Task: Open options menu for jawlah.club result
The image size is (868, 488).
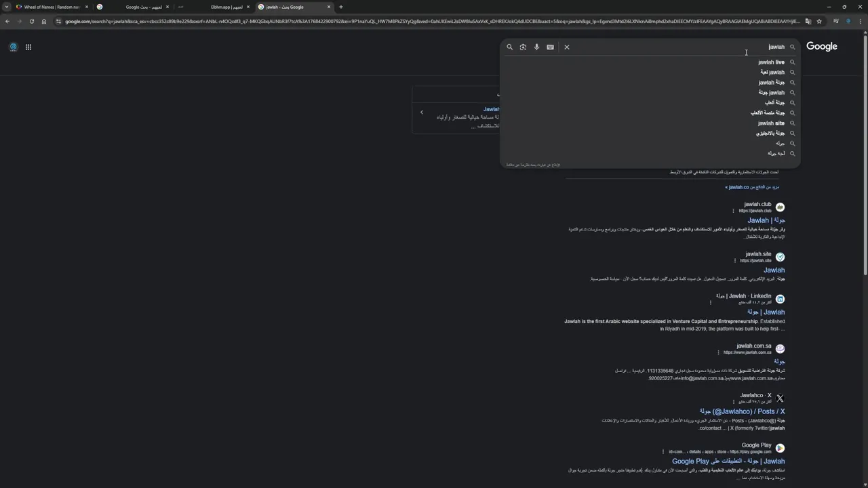Action: click(x=733, y=211)
